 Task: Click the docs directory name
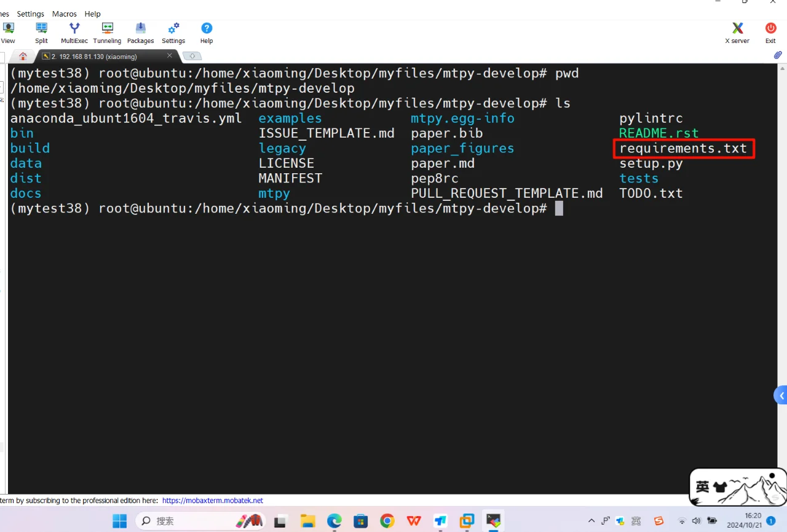[26, 194]
